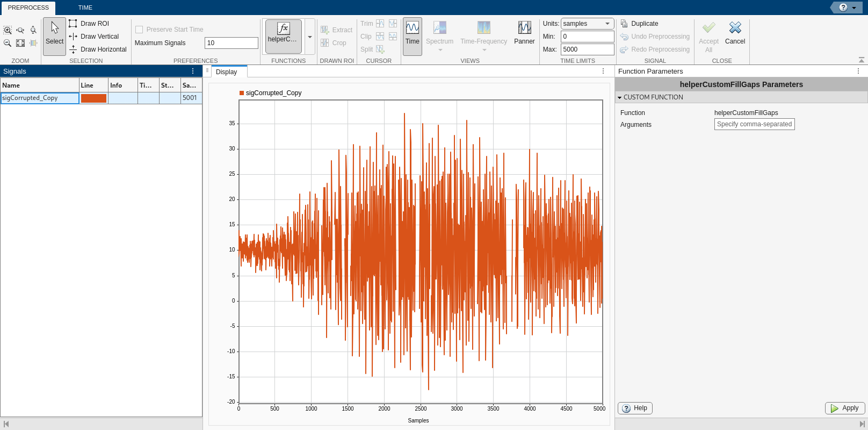Click the 5001 samples cell

click(191, 98)
